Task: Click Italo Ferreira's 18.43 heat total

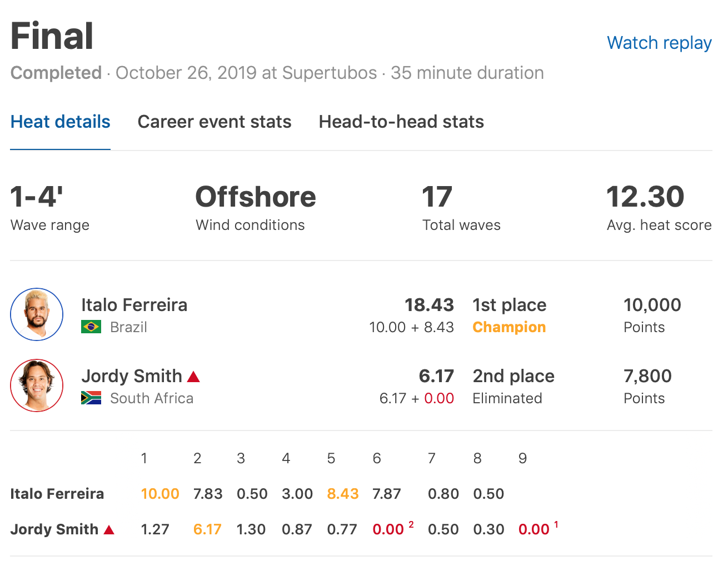Action: point(429,305)
